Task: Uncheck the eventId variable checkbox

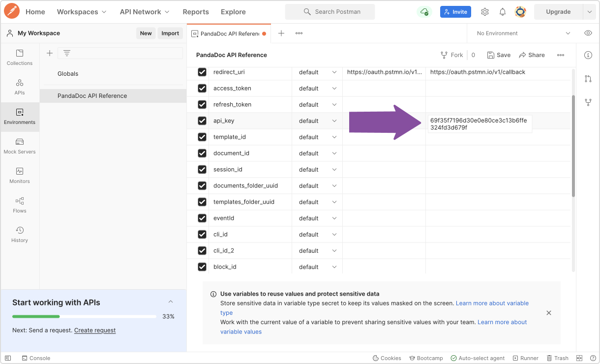Action: (202, 218)
